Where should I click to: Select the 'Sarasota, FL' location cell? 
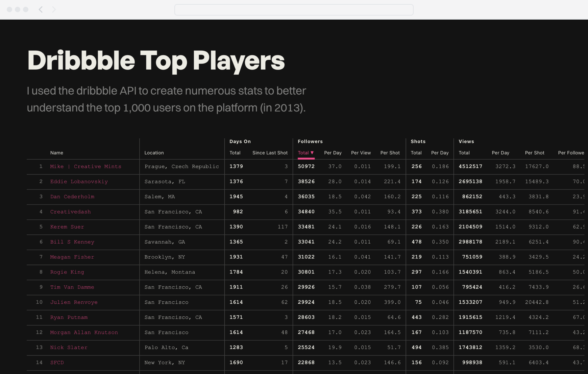[x=165, y=182]
